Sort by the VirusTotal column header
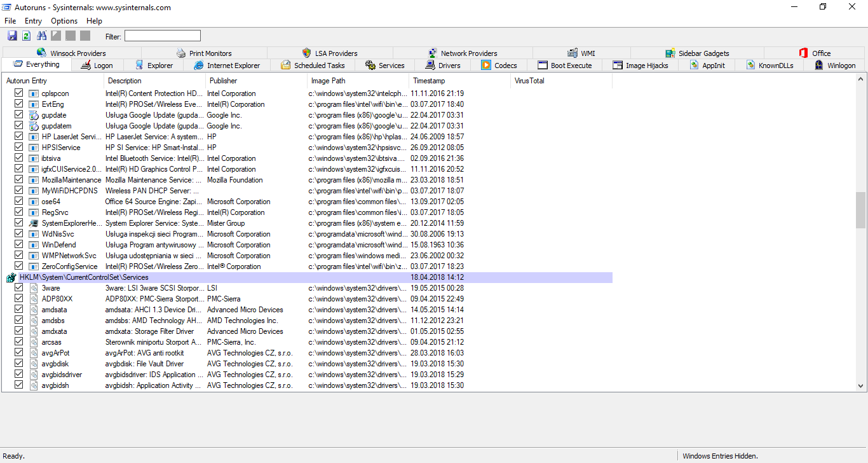 point(561,81)
